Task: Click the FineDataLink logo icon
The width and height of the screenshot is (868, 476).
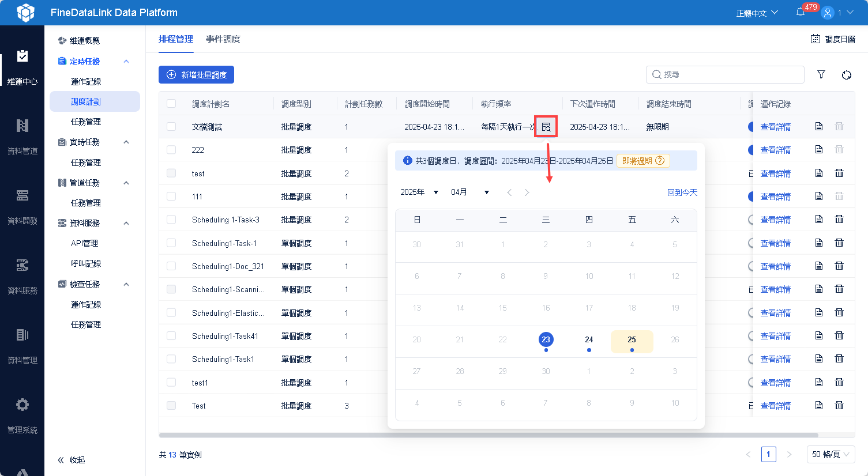Action: 25,13
